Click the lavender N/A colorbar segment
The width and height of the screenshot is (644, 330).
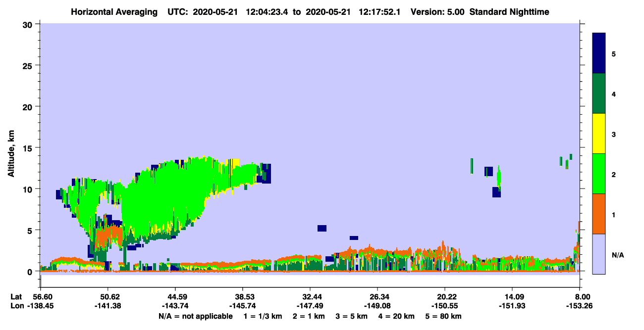599,254
